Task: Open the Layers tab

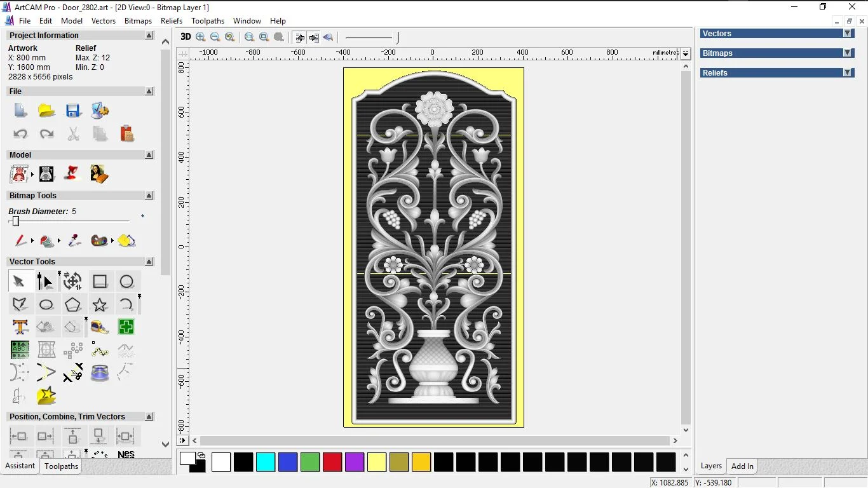Action: (711, 466)
